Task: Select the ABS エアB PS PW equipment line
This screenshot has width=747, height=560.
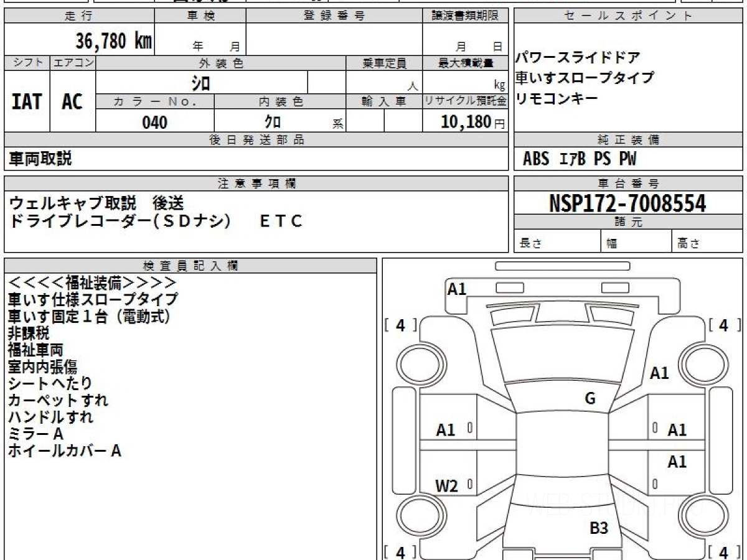Action: click(580, 159)
